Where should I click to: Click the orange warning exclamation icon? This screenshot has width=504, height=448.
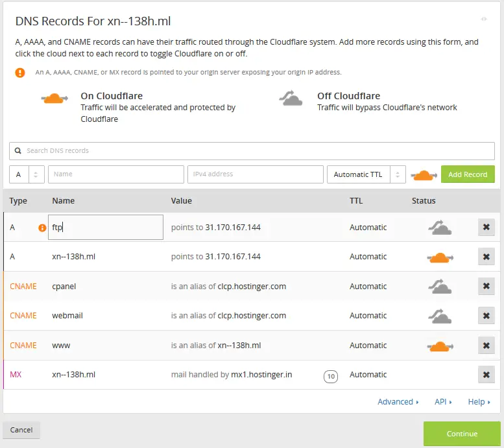[x=20, y=73]
